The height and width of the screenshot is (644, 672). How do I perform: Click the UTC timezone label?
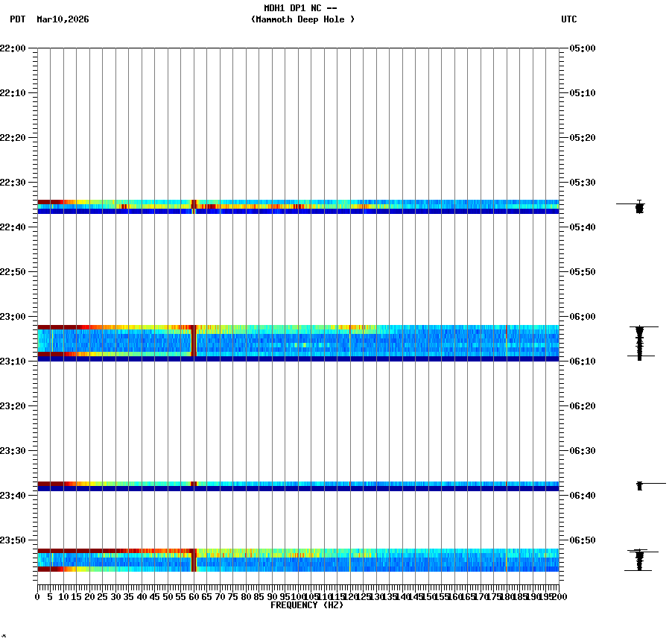coord(568,20)
